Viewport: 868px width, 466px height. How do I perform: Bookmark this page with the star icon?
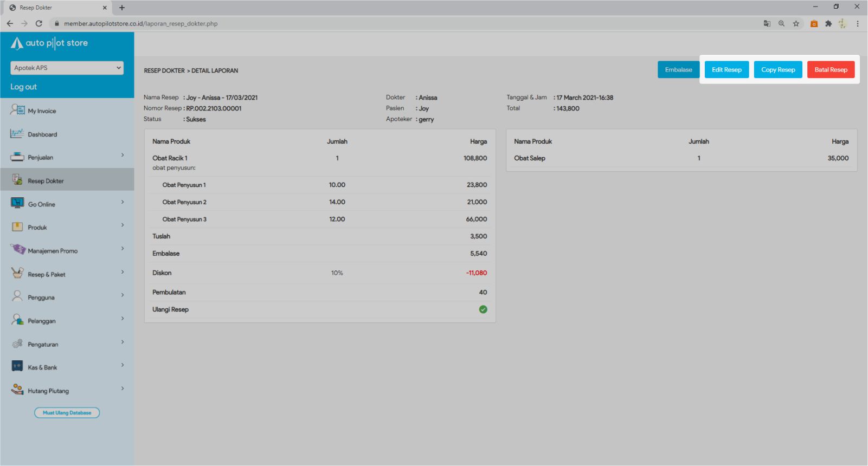pos(796,24)
